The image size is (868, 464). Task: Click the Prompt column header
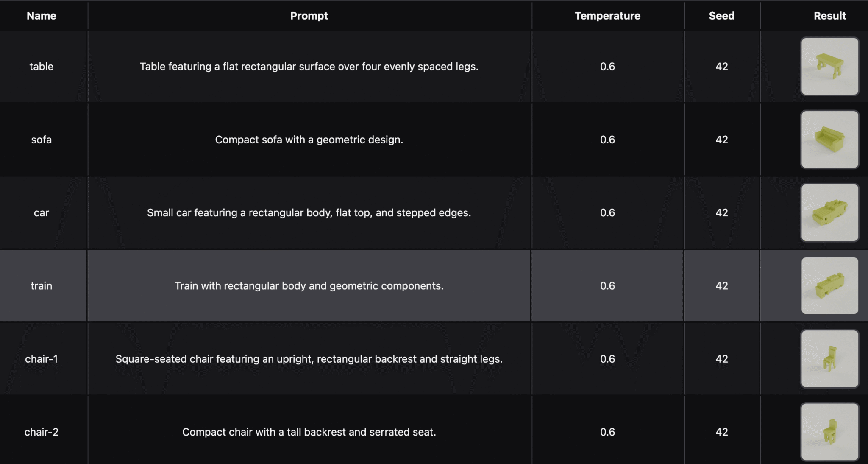tap(309, 16)
